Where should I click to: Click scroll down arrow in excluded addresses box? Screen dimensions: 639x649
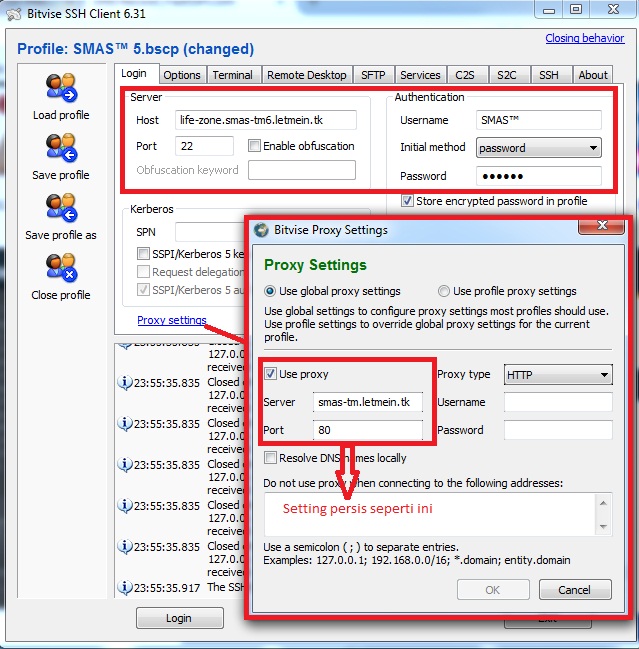(603, 526)
